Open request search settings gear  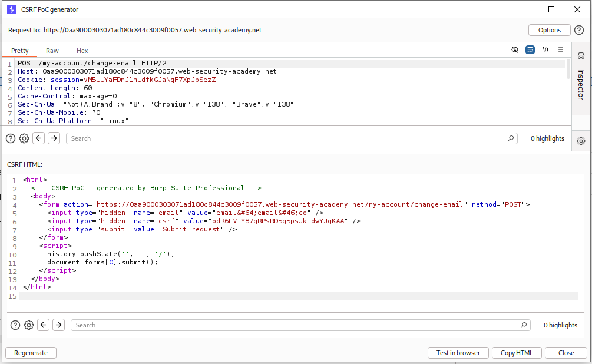coord(24,138)
